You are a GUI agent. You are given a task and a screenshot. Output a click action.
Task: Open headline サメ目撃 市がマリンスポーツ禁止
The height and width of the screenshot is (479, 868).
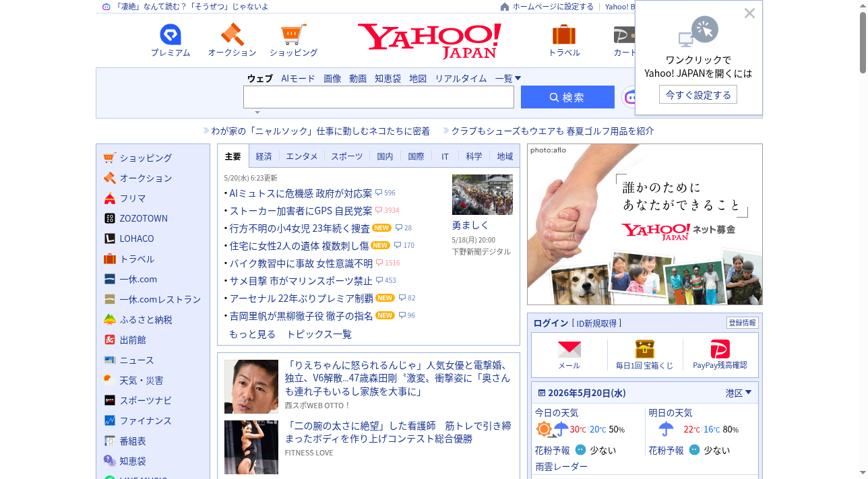(301, 281)
